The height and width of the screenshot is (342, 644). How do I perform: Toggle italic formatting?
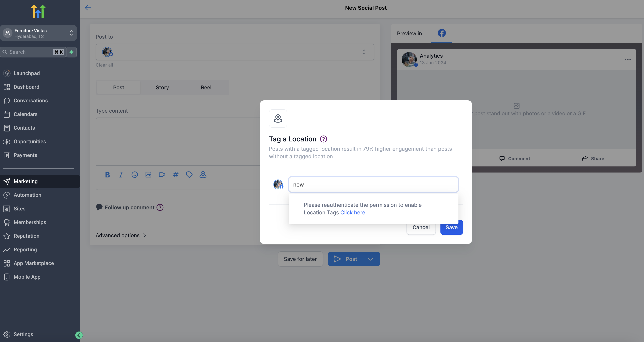click(121, 174)
